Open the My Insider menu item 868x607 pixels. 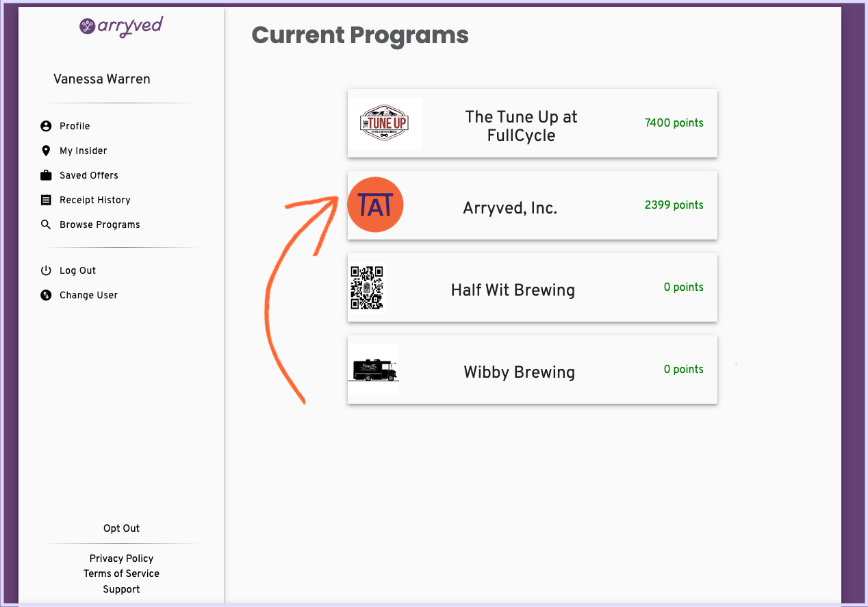pyautogui.click(x=84, y=151)
